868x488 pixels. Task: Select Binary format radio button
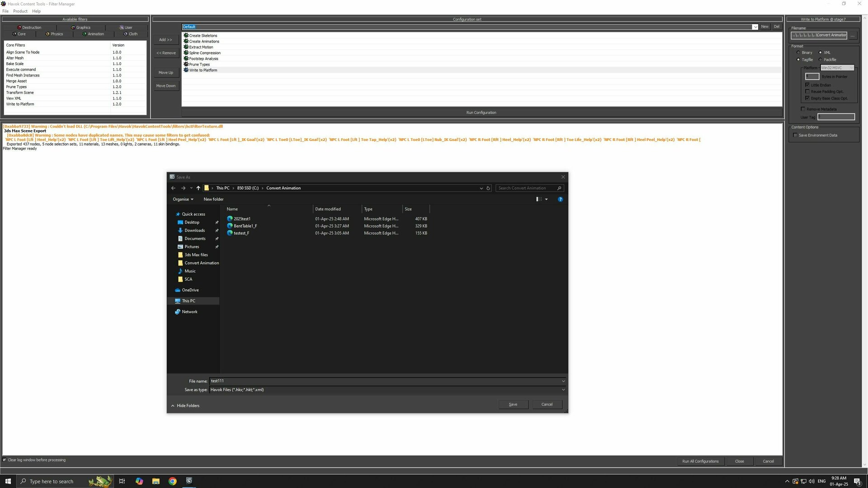click(x=798, y=52)
